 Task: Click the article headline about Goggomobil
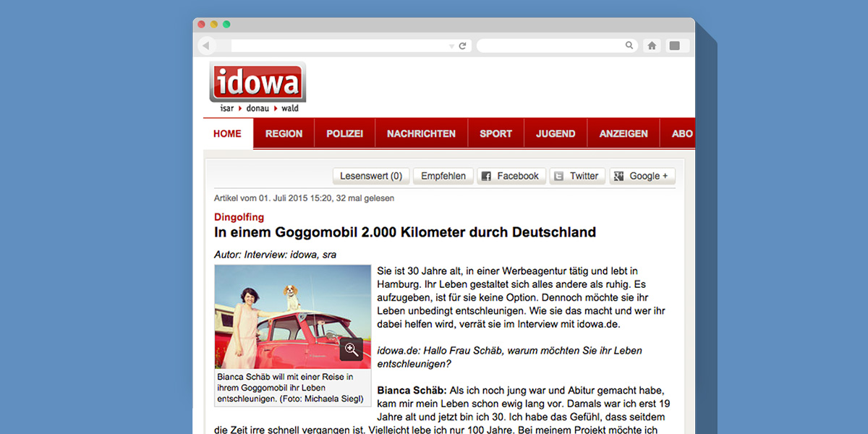click(x=405, y=232)
